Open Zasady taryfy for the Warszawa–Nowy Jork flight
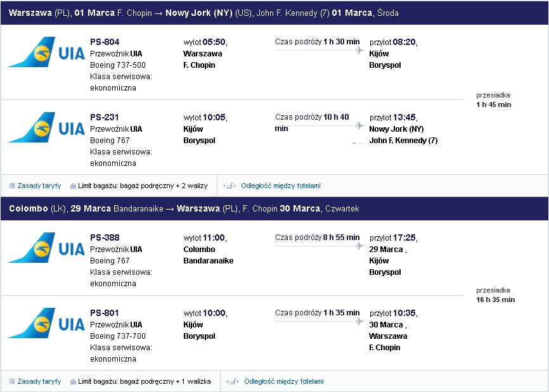The height and width of the screenshot is (392, 549). coord(39,186)
